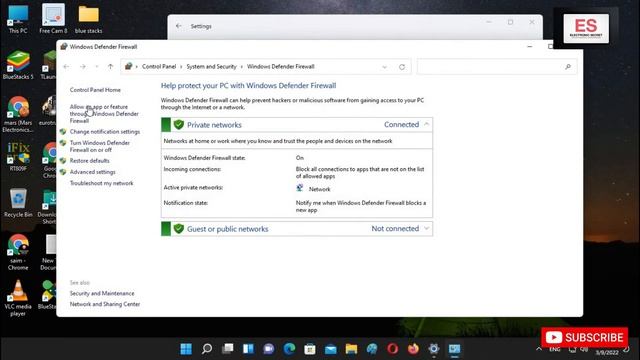
Task: Select This PC desktop icon
Action: click(18, 20)
